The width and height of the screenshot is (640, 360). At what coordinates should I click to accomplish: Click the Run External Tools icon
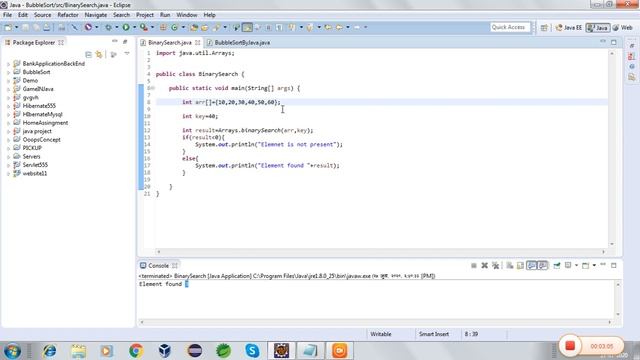coord(144,27)
